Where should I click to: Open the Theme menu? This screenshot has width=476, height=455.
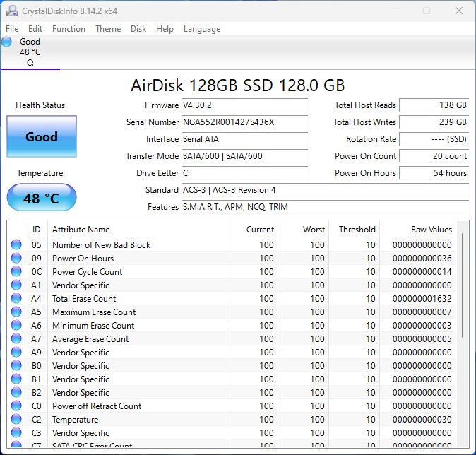(x=108, y=29)
